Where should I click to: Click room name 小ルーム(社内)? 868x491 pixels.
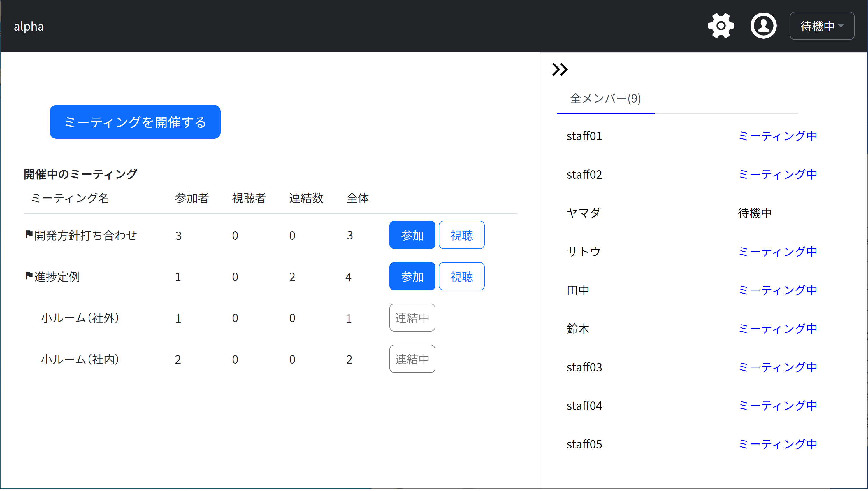click(80, 360)
